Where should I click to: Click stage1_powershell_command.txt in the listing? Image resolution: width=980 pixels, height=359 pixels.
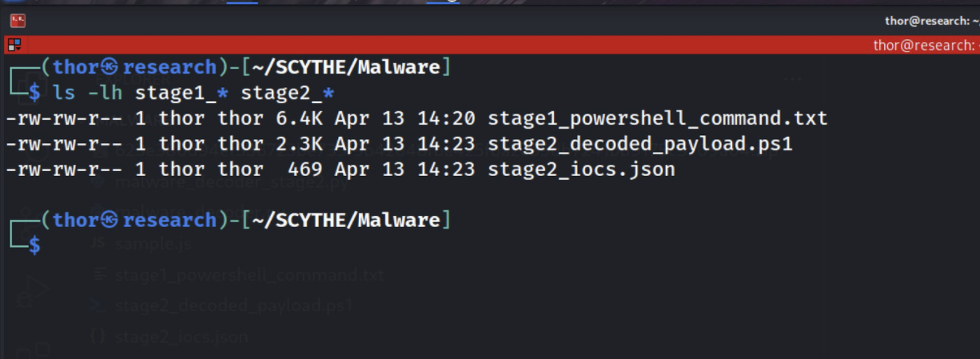click(x=657, y=118)
